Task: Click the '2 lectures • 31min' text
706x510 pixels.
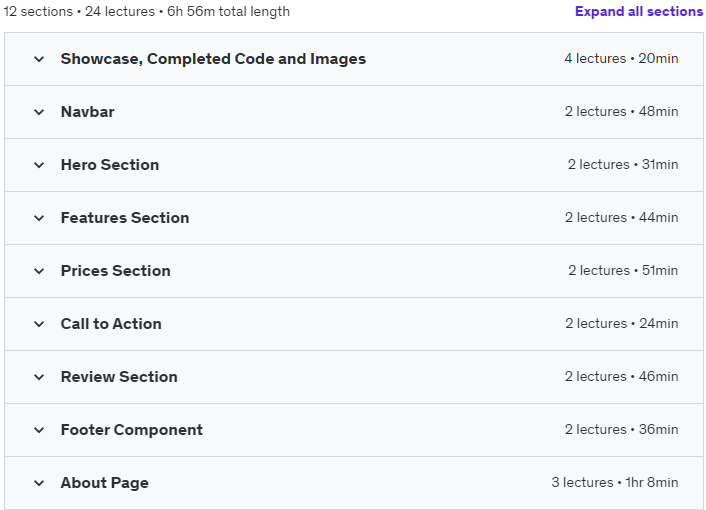Action: click(x=623, y=165)
